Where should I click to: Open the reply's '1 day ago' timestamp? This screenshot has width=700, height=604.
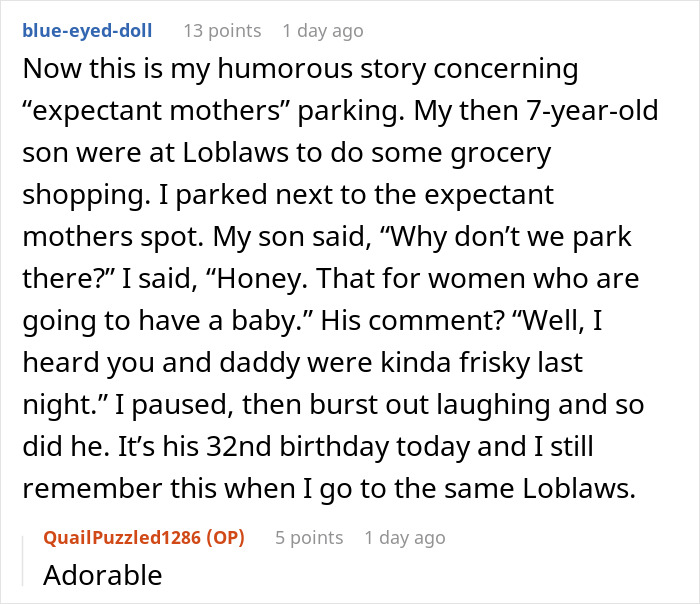[405, 537]
